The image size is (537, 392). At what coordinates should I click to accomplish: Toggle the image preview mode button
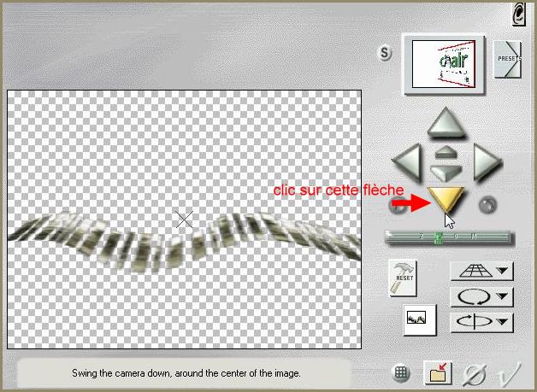click(x=420, y=319)
